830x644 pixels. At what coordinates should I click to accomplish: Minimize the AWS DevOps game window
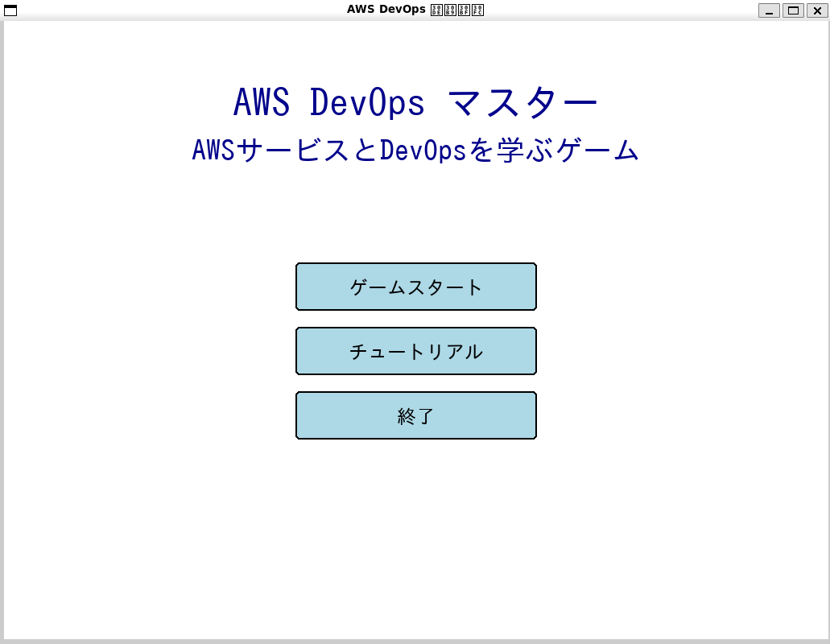(770, 10)
